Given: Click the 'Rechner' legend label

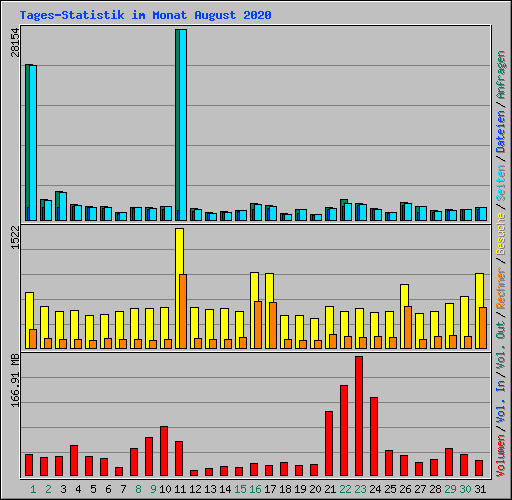Looking at the screenshot, I should pyautogui.click(x=501, y=288).
